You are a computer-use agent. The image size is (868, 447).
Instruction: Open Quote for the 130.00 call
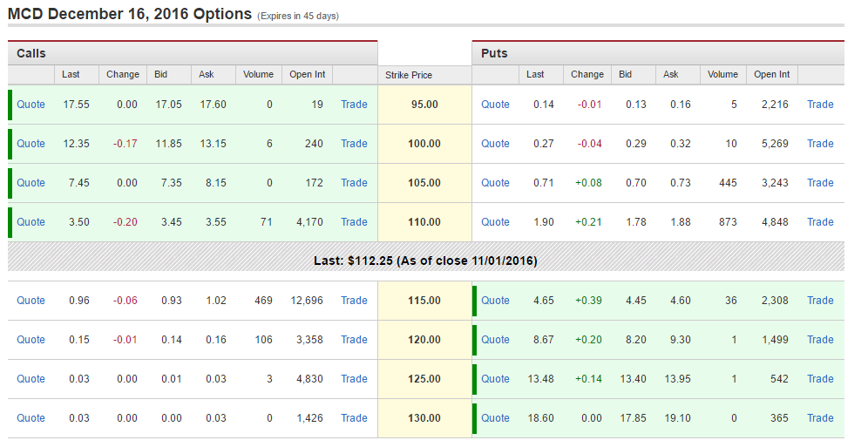click(x=31, y=419)
